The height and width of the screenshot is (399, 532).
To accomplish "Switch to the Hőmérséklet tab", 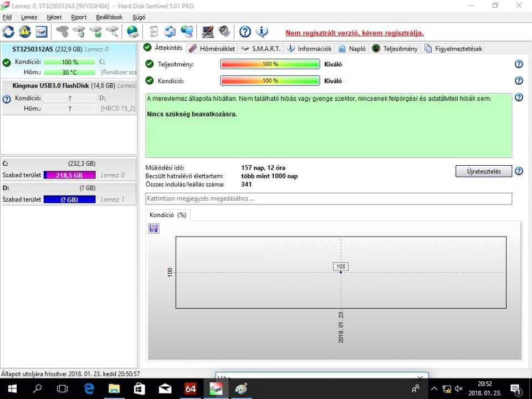I will click(x=212, y=49).
